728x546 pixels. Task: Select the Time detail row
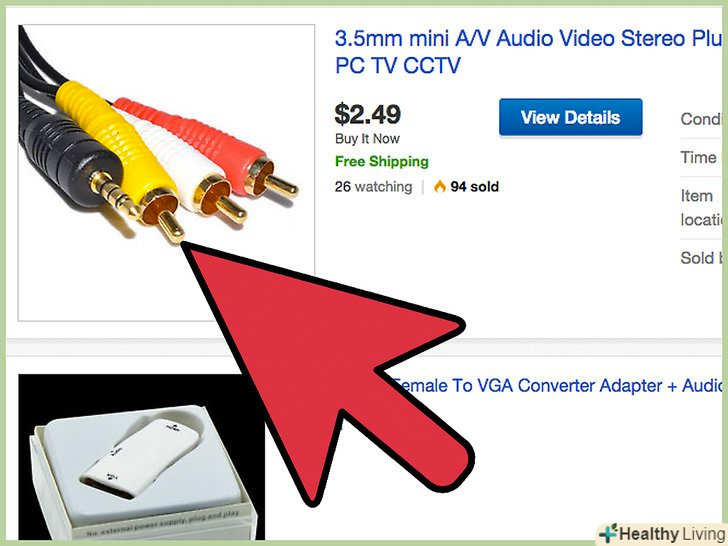(x=701, y=157)
